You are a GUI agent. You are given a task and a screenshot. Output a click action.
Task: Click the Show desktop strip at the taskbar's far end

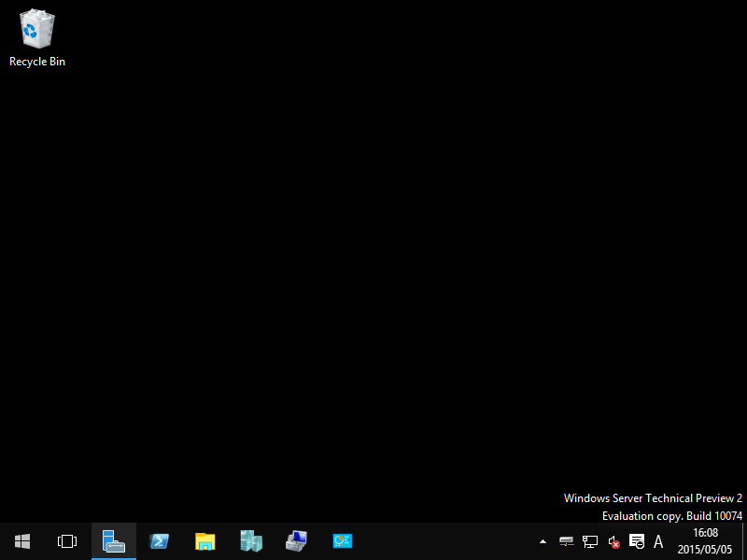tap(744, 541)
